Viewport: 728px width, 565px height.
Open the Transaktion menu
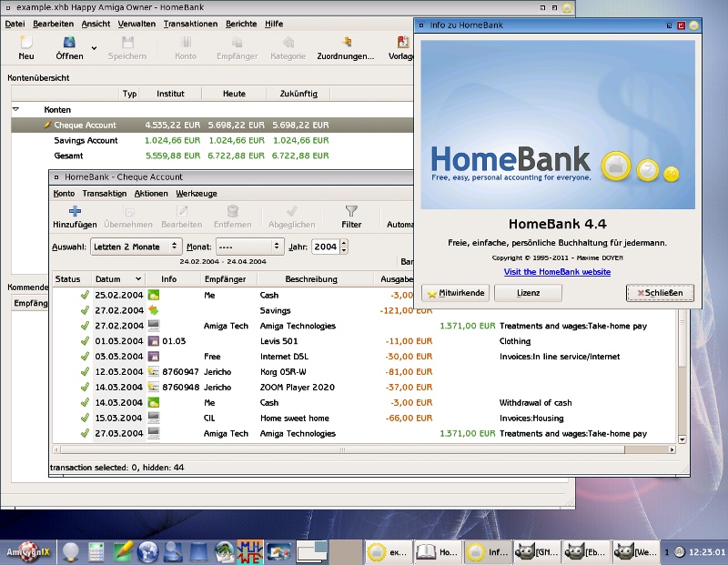(103, 193)
